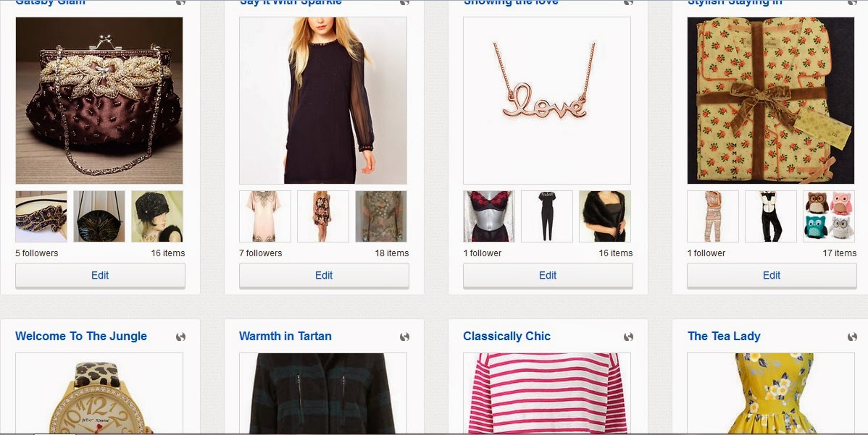868x435 pixels.
Task: Select the cloche hat thumbnail
Action: point(157,216)
